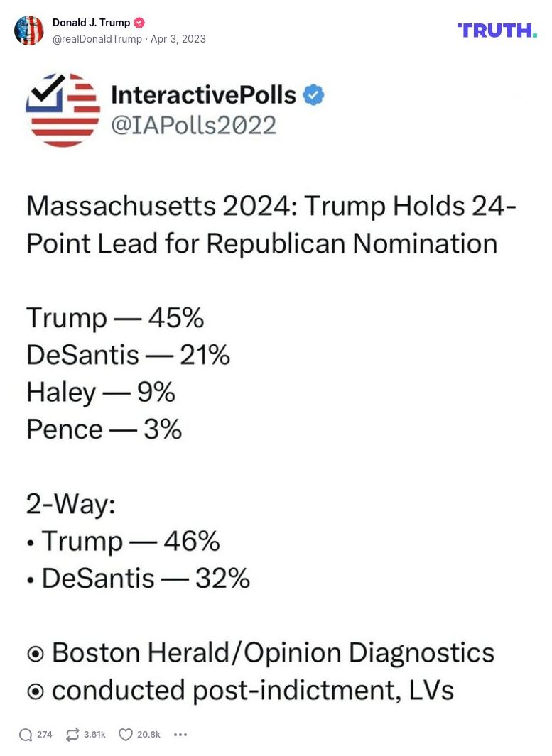Screen dimensions: 552x756
Task: Click the 3.61k ReTruth count
Action: click(93, 735)
